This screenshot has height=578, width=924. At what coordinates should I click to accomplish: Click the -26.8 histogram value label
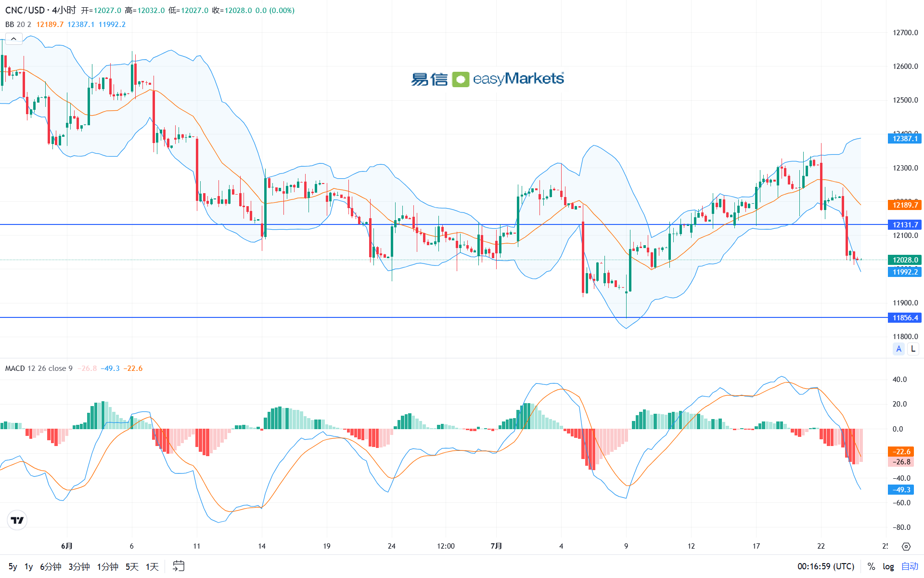pyautogui.click(x=901, y=462)
